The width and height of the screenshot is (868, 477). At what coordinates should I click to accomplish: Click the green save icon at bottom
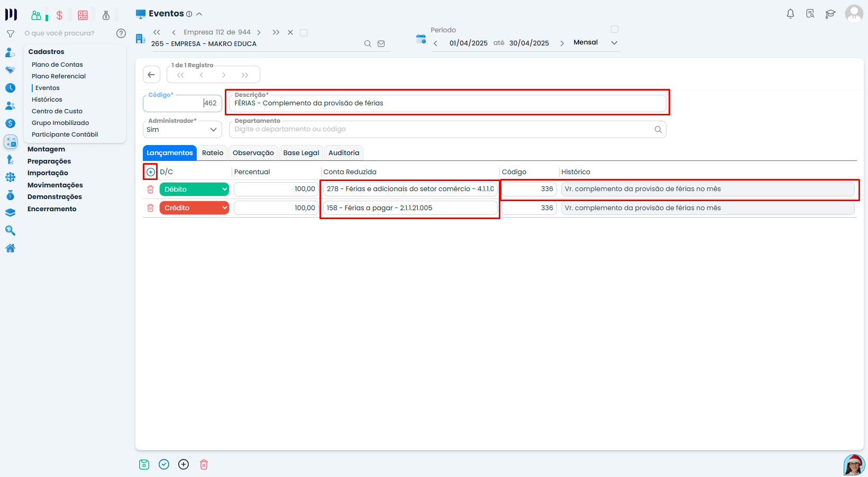coord(144,464)
